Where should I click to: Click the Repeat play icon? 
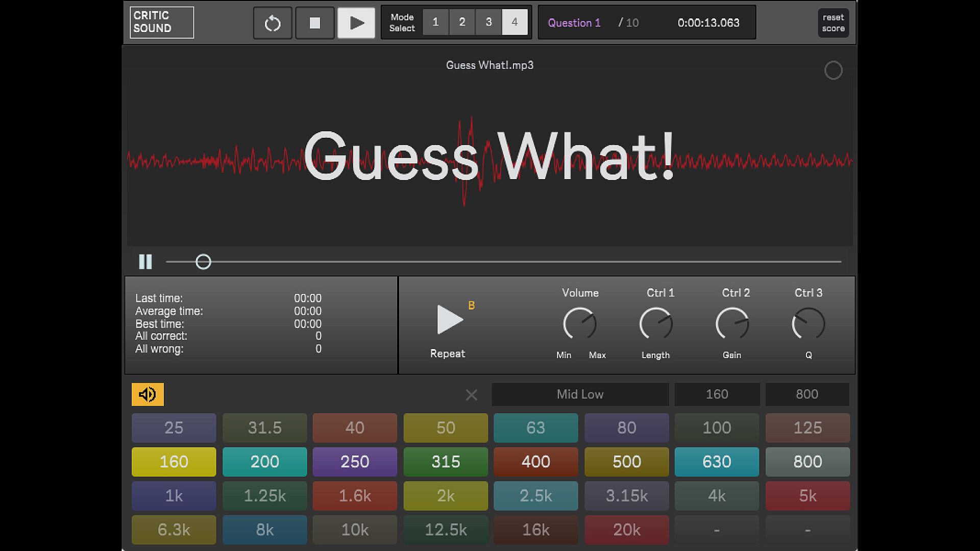coord(450,320)
